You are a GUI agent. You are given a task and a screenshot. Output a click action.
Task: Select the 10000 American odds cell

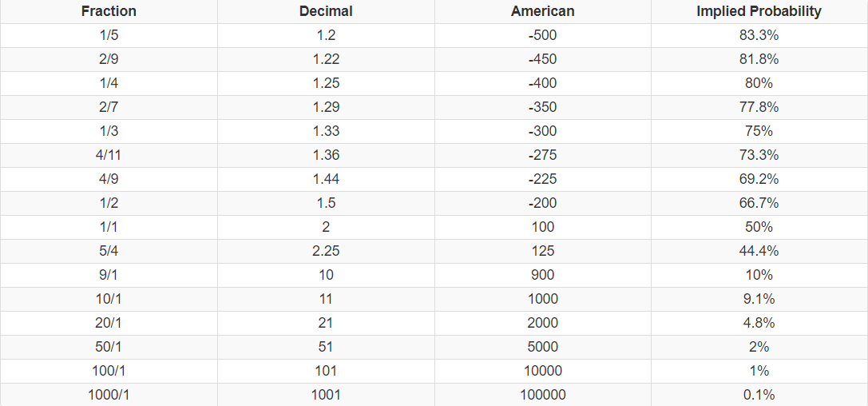[x=542, y=371]
